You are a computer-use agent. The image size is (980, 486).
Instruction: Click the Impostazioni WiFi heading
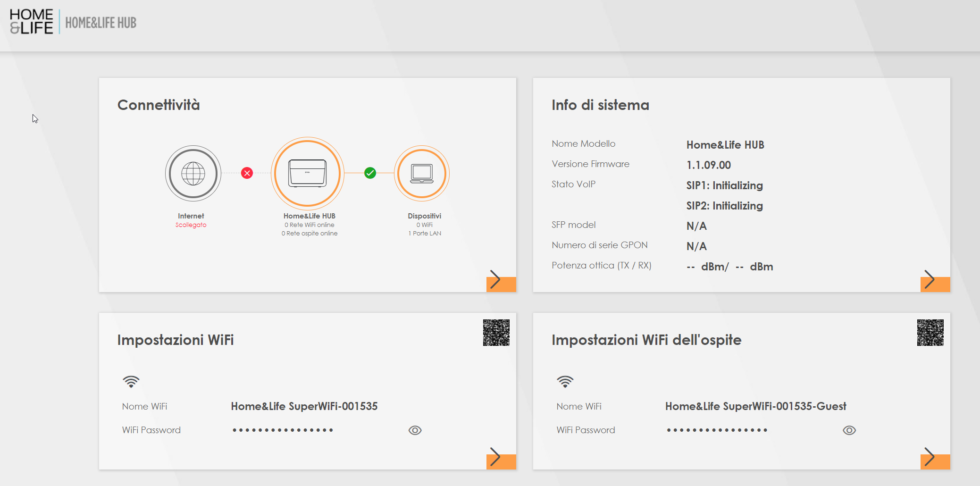pyautogui.click(x=176, y=340)
